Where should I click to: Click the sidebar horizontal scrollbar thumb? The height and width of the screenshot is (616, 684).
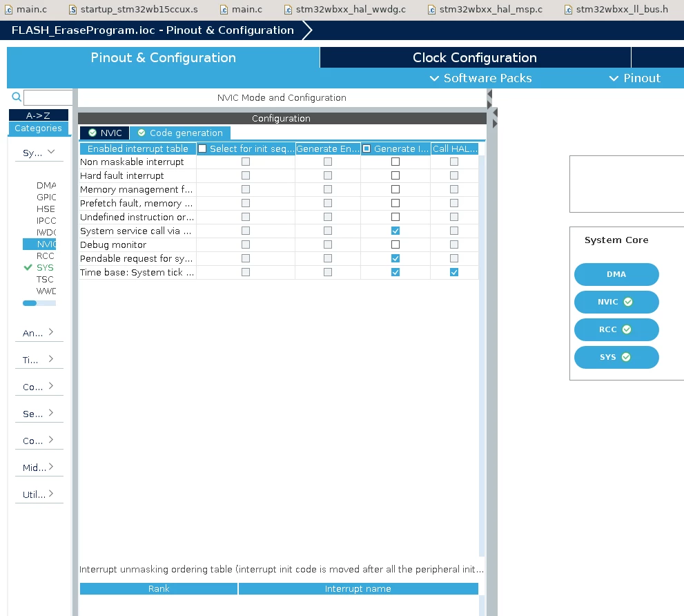(30, 303)
